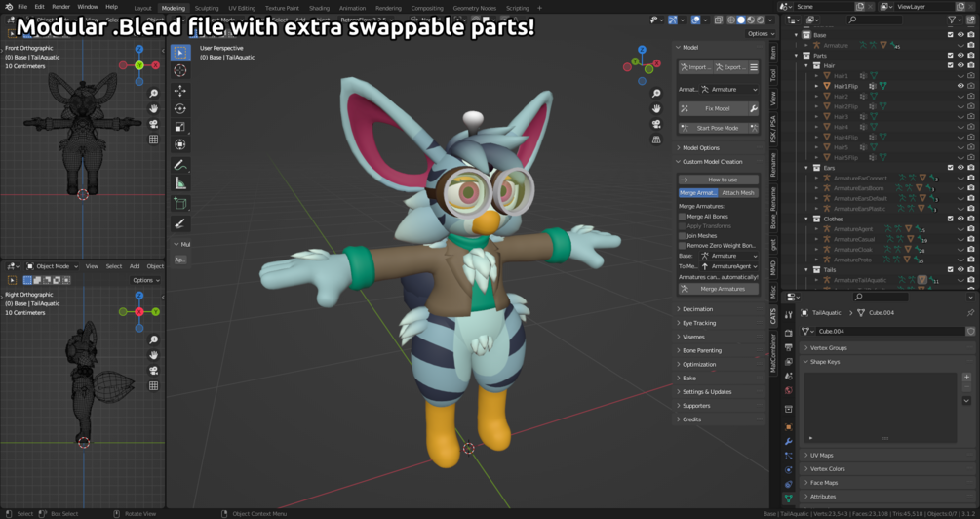Uncheck the Hair collection checkbox in outliner
Screen dimensions: 980x519
(951, 65)
